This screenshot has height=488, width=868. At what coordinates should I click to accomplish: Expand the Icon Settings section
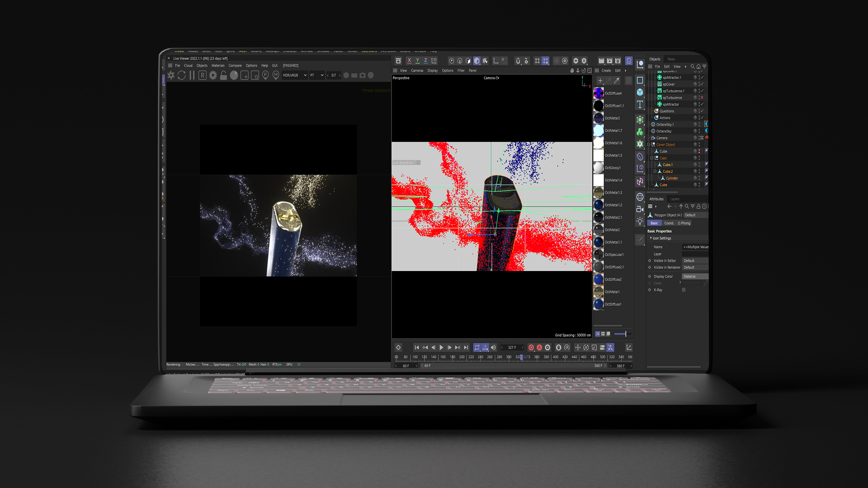[x=651, y=238]
